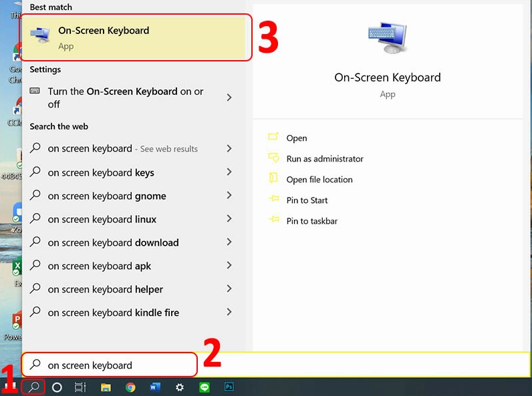Click Open in the right panel
The height and width of the screenshot is (396, 532).
tap(296, 138)
